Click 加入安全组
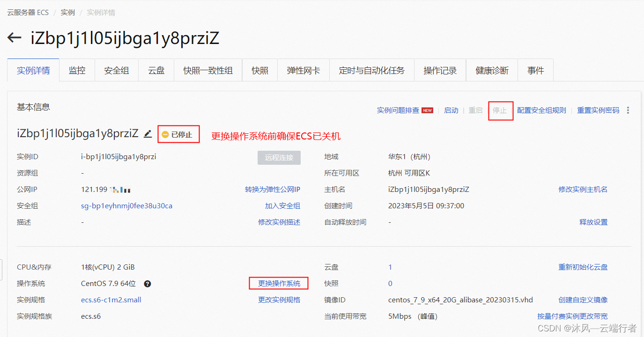The width and height of the screenshot is (644, 337). (x=283, y=206)
